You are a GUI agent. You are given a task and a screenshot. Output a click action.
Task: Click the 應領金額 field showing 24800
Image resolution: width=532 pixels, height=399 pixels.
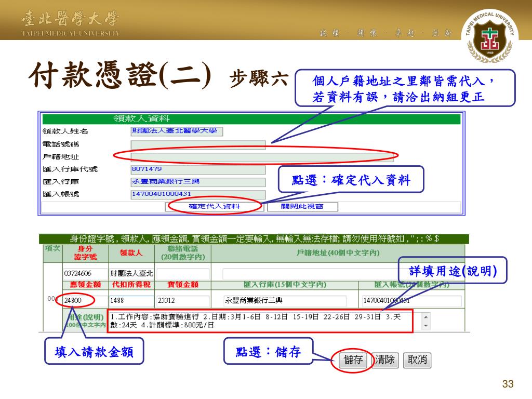tap(85, 300)
